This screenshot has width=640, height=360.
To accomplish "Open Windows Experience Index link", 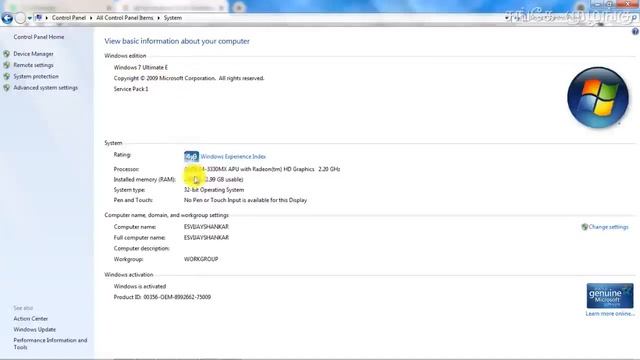I will (233, 157).
